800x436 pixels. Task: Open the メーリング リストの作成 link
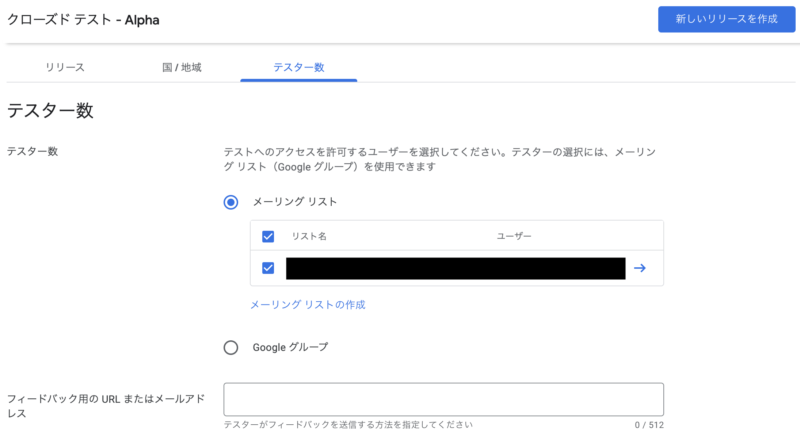click(314, 304)
